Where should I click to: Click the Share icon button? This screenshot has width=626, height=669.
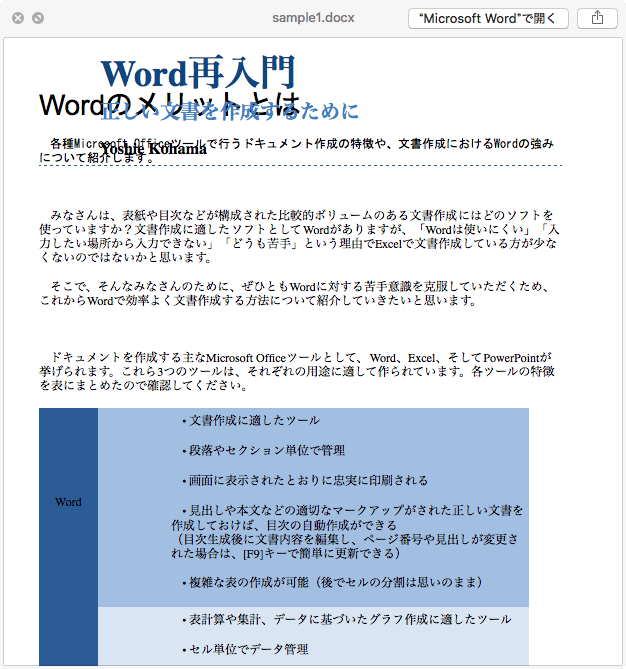coord(597,18)
